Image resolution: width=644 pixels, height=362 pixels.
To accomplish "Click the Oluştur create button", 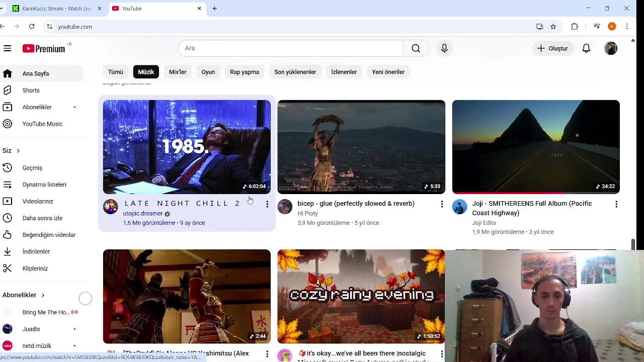I will coord(552,48).
